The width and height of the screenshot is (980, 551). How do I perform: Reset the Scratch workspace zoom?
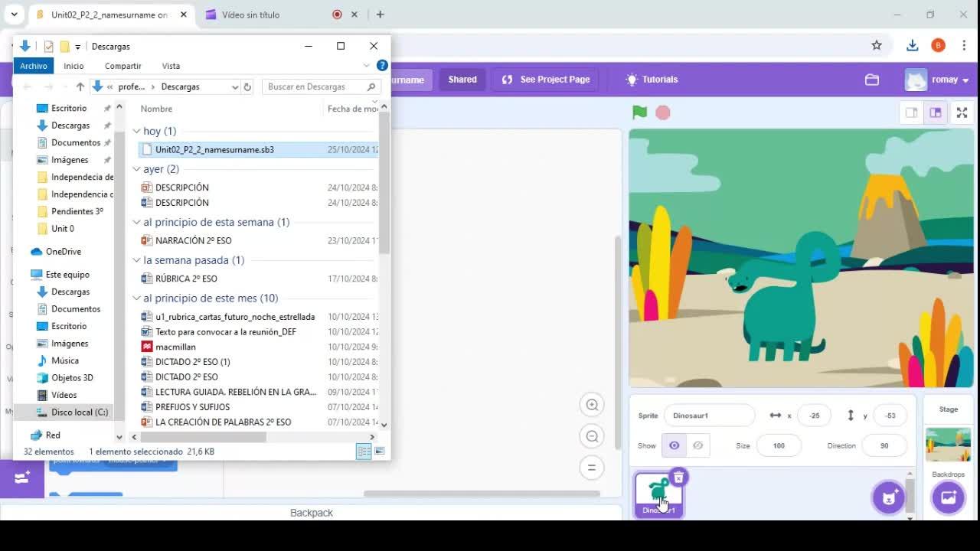592,468
